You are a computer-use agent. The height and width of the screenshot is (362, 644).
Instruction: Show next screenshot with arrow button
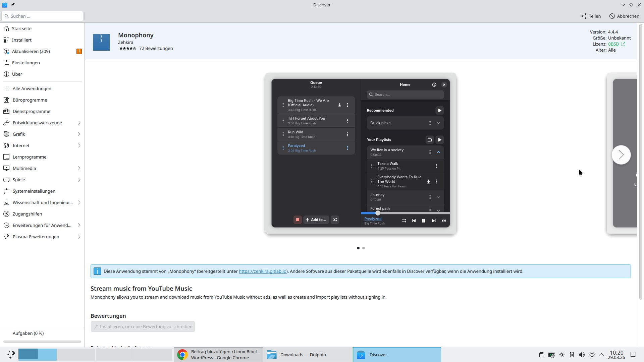click(621, 155)
